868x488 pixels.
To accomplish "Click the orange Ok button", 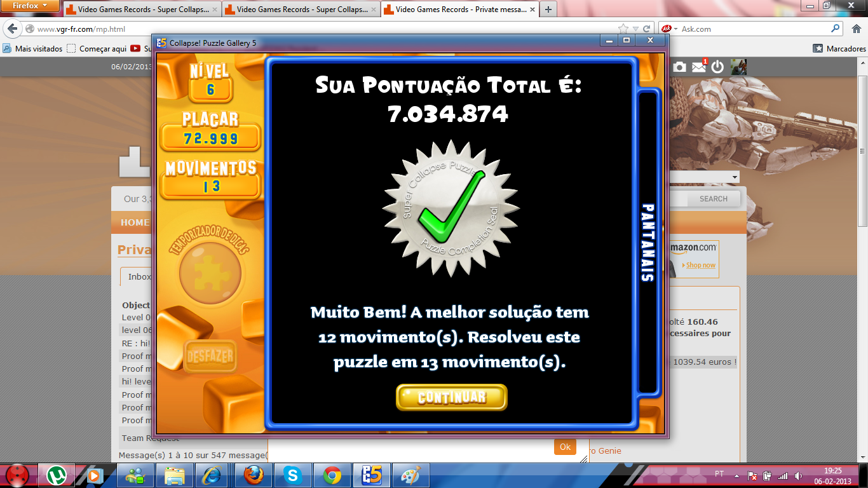I will coord(565,447).
